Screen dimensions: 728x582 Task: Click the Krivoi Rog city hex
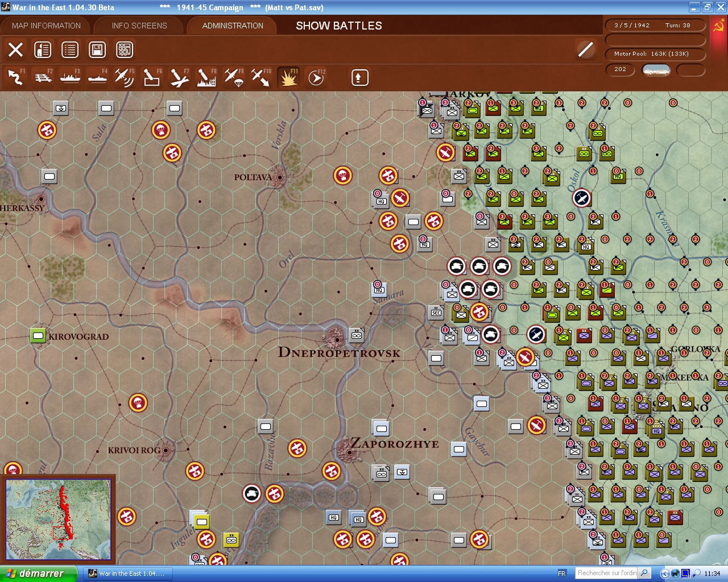point(166,450)
